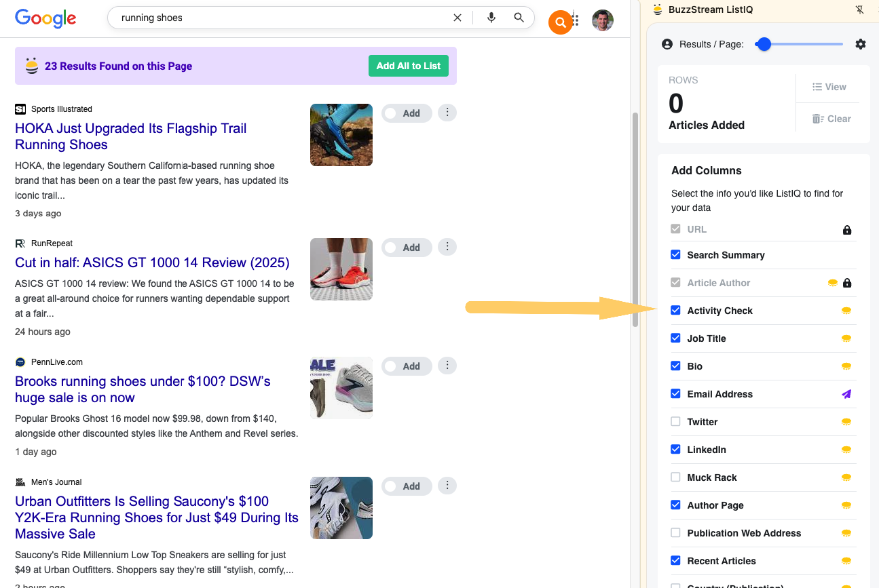
Task: Open the three-dot menu for the Saucony article
Action: tap(447, 485)
